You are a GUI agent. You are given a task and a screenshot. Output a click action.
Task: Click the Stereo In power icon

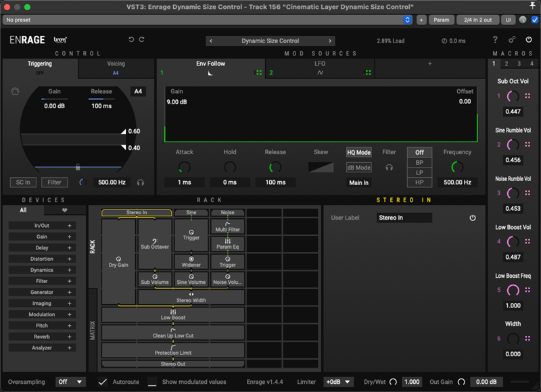[473, 218]
